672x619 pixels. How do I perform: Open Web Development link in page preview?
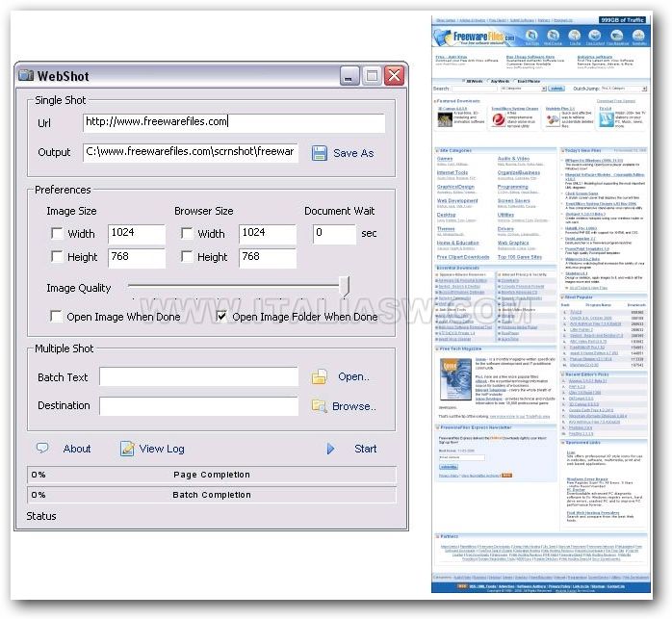coord(457,200)
